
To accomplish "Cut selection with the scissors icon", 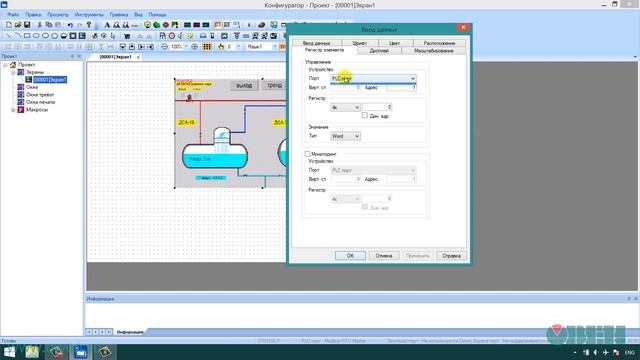I will pos(40,25).
